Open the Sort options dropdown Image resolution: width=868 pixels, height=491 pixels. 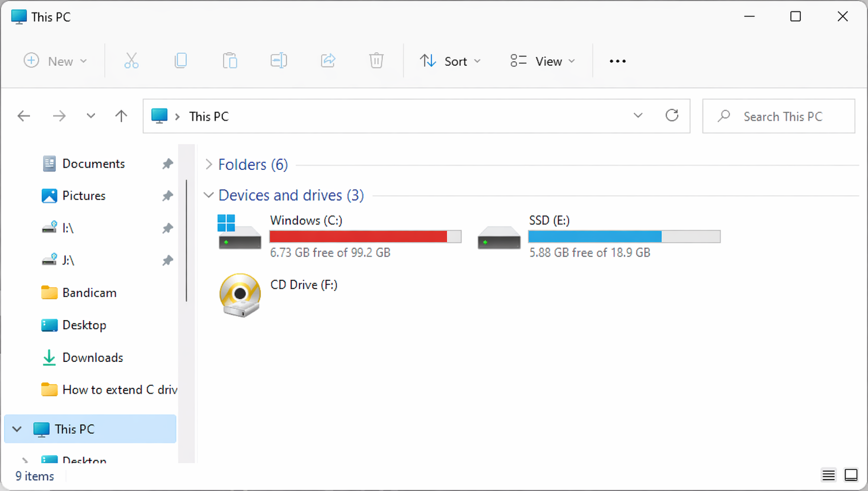coord(450,61)
